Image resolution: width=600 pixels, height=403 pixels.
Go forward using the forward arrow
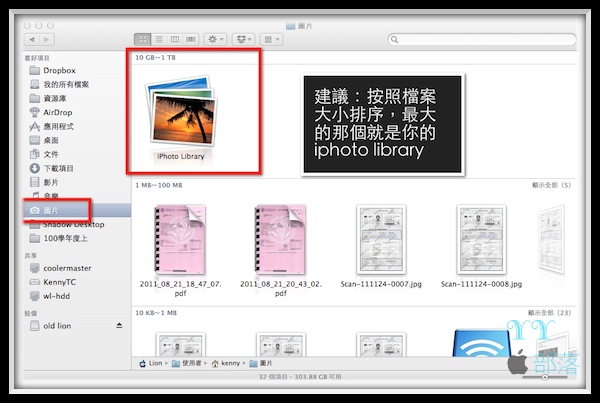click(x=47, y=39)
